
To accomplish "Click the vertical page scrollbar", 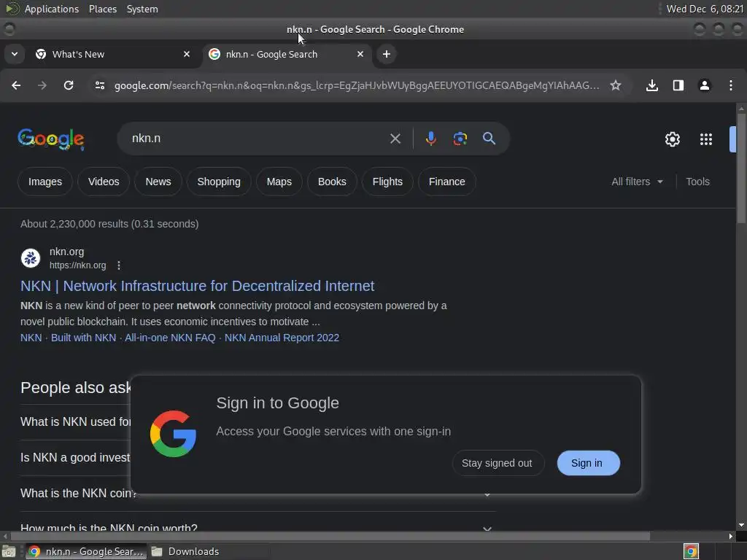I will point(741,167).
